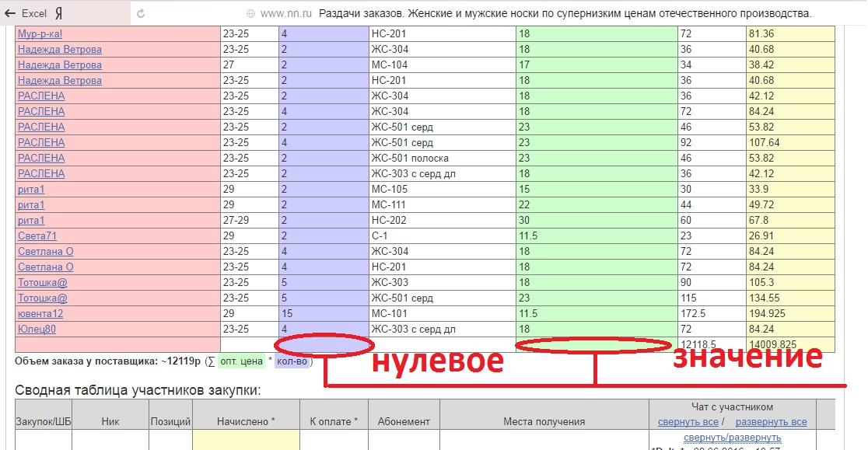The width and height of the screenshot is (868, 450).
Task: Click the green 'опт. цена' legend swatch
Action: 240,361
